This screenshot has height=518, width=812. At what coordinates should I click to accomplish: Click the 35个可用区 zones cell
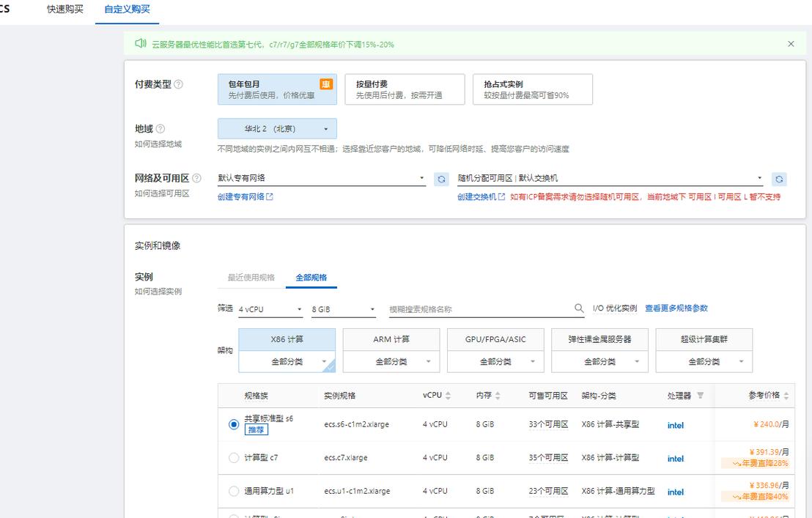coord(548,457)
